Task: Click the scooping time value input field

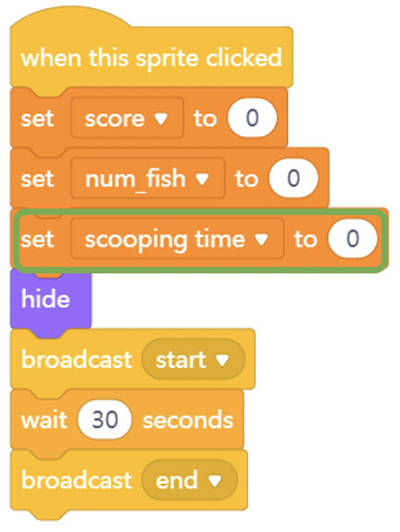Action: 353,238
